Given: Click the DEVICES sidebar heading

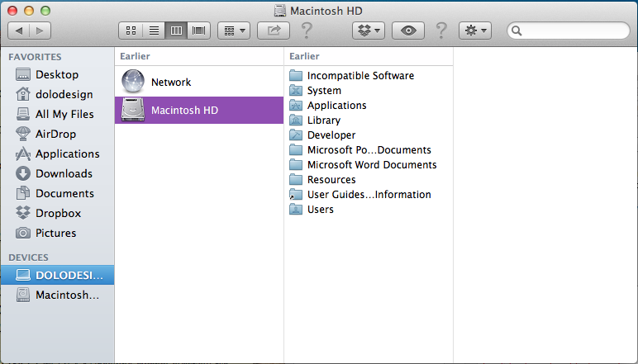Looking at the screenshot, I should tap(28, 258).
